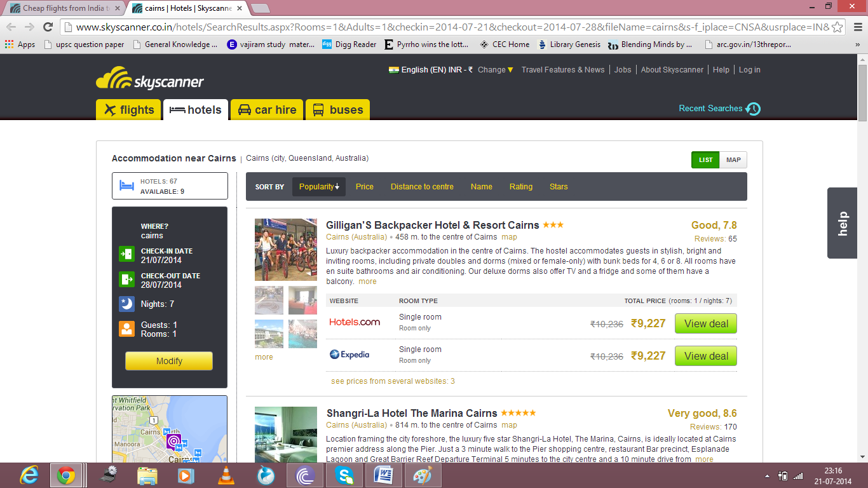Click the Expedia logo

[349, 355]
